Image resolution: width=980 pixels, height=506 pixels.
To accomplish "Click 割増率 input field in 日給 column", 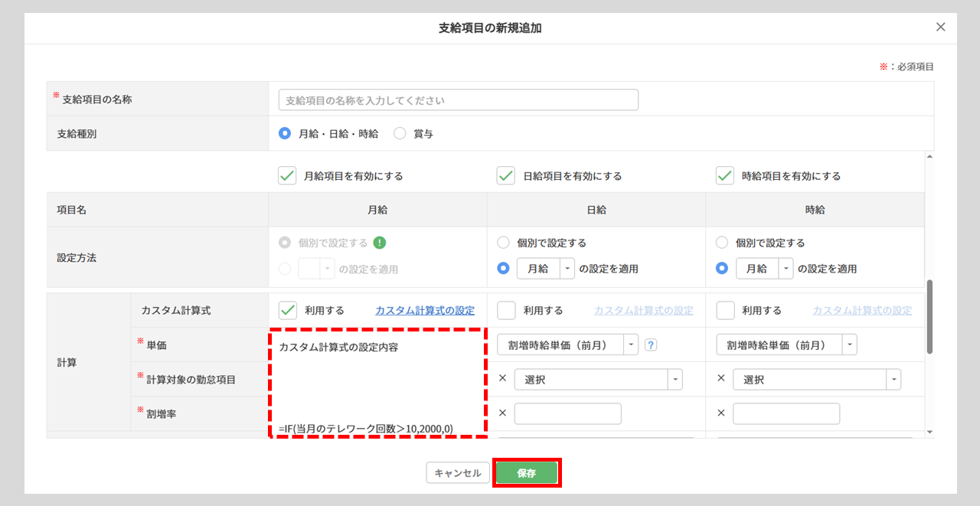I will tap(567, 413).
